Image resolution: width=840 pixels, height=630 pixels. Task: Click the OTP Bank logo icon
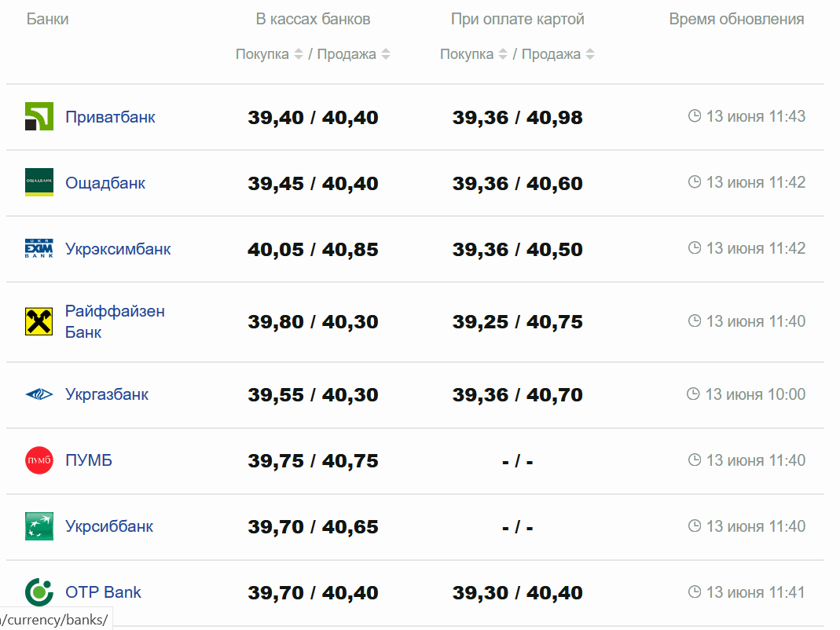[39, 592]
